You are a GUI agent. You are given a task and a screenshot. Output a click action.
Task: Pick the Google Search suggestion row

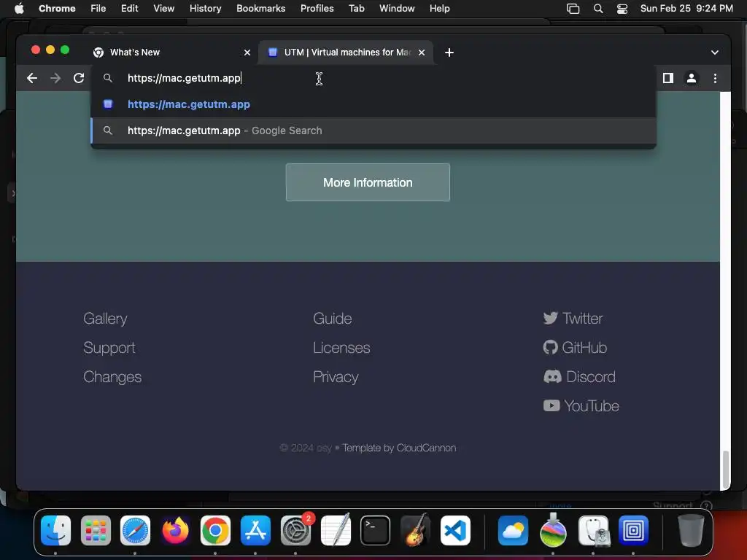click(x=373, y=131)
